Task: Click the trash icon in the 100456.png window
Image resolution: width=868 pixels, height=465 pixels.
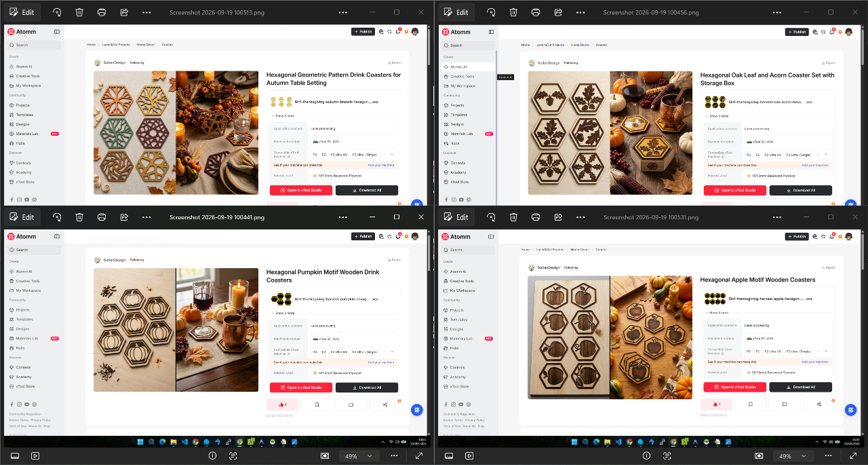Action: [513, 12]
